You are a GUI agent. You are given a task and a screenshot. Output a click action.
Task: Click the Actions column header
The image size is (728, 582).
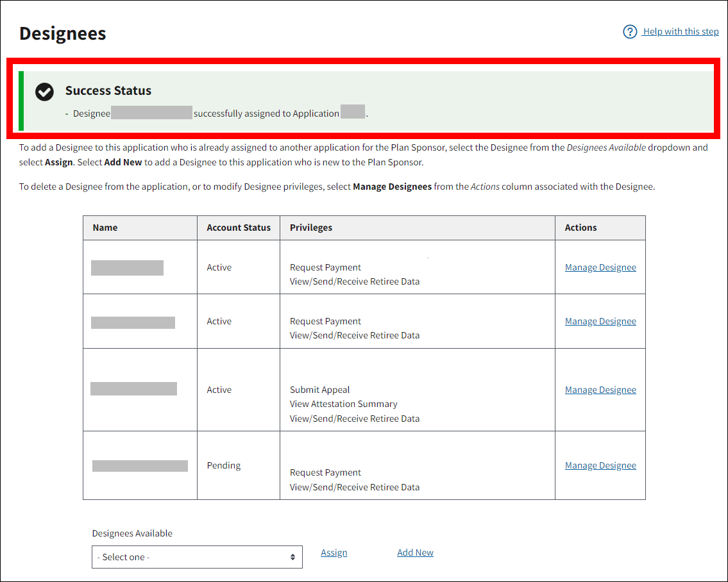[580, 228]
